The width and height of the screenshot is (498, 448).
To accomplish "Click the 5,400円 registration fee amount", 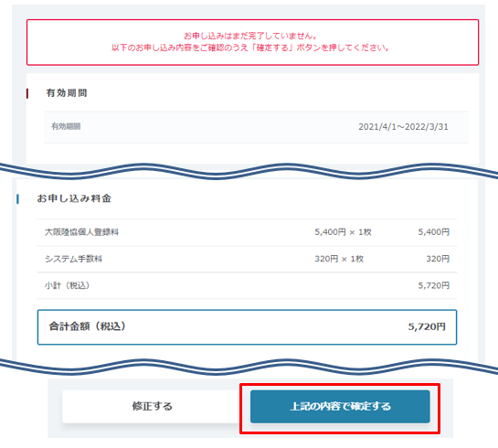I will pos(433,232).
